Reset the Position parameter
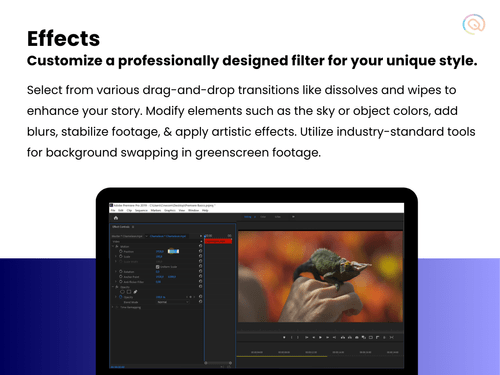500x375 pixels. point(200,251)
